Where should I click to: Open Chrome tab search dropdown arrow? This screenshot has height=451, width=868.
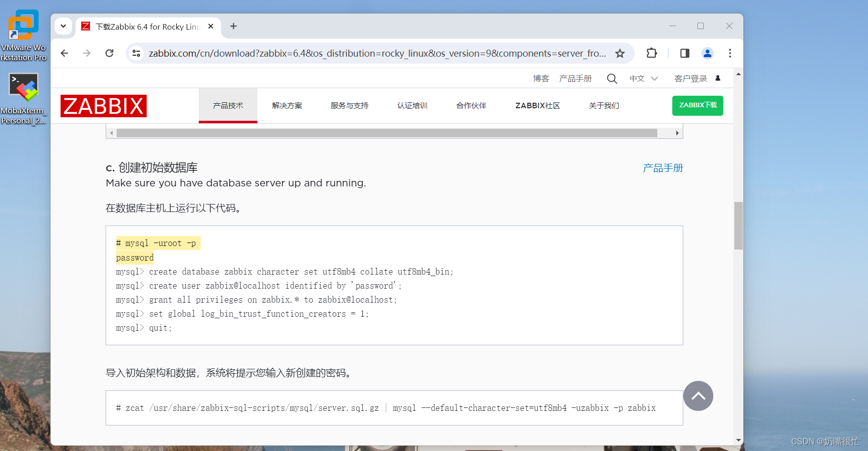(64, 26)
